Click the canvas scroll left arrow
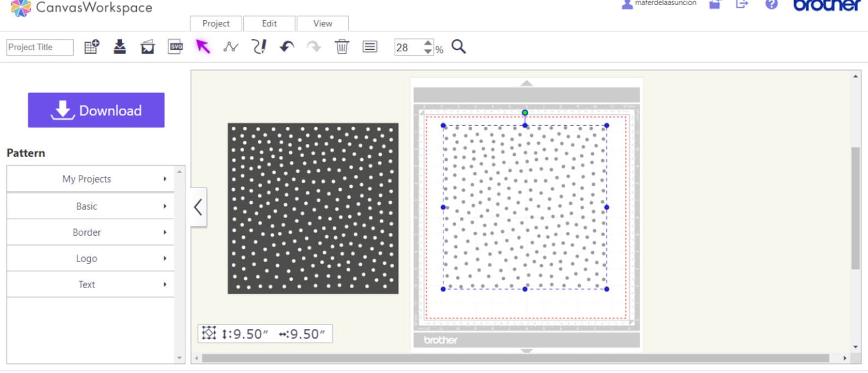The image size is (868, 373). (196, 358)
